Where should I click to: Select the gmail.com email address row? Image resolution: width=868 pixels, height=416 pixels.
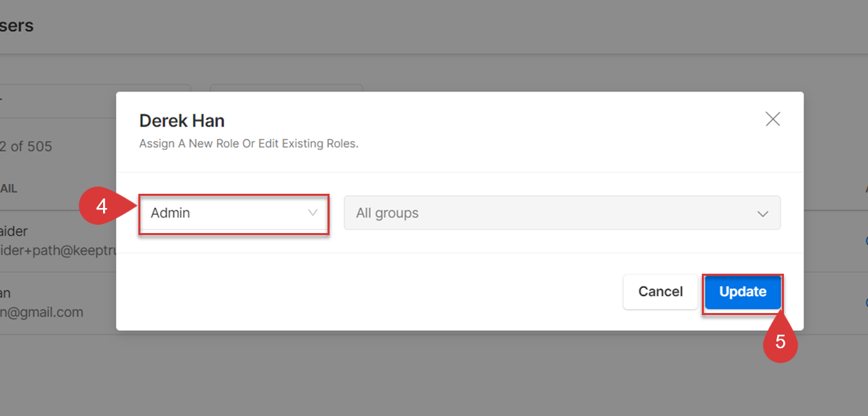[41, 312]
